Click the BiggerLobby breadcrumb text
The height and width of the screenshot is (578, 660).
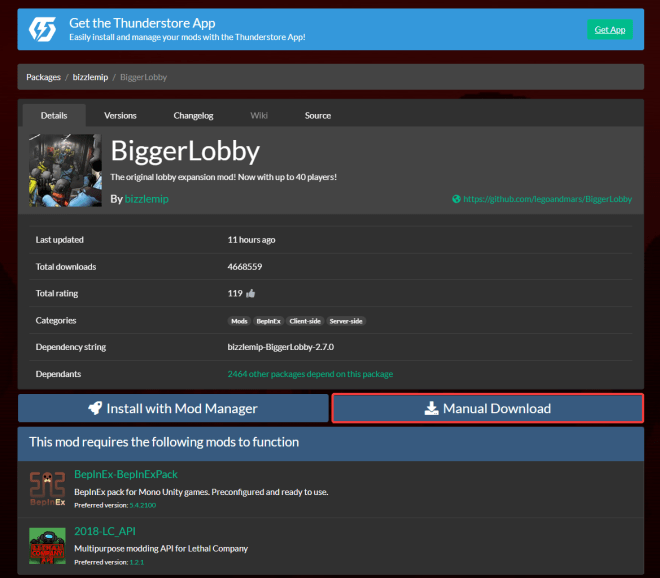[x=144, y=77]
